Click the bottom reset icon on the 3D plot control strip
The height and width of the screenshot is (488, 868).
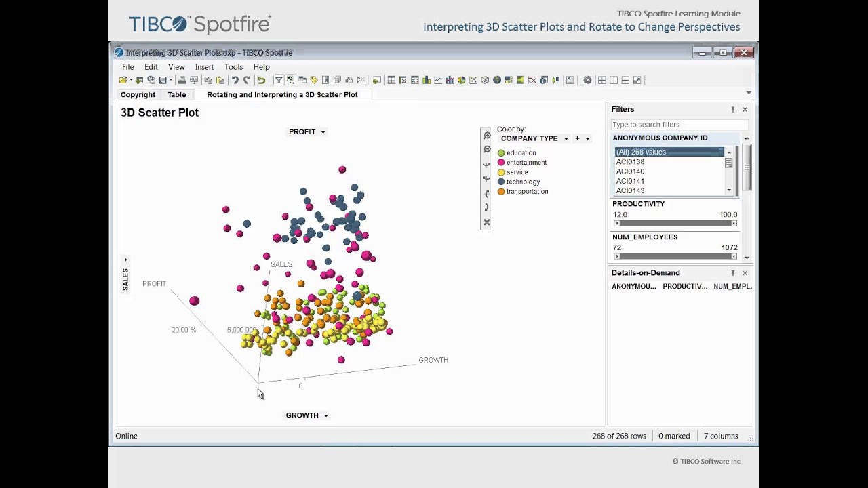pos(486,222)
